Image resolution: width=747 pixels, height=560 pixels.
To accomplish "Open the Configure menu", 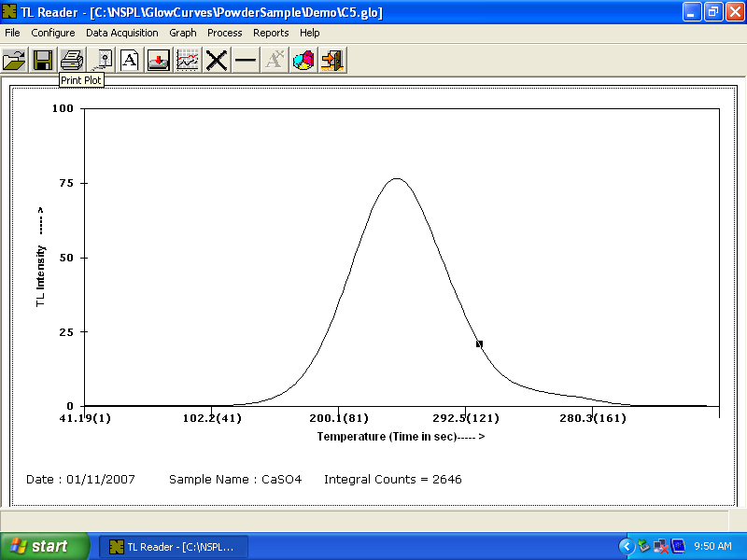I will click(x=53, y=33).
